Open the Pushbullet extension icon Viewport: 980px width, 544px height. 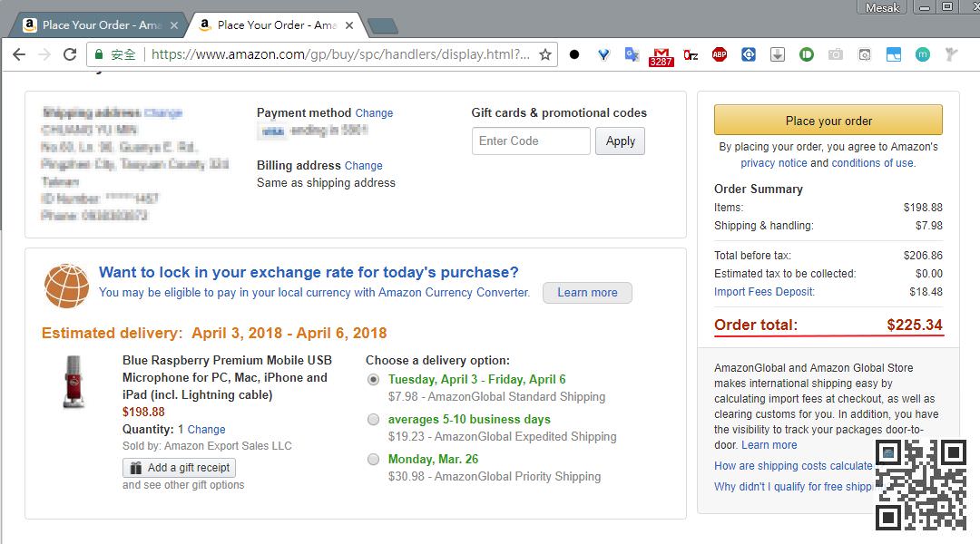[807, 54]
